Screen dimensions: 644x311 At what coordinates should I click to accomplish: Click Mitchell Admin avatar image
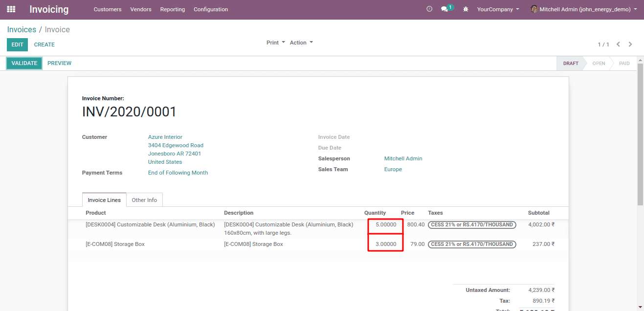(x=534, y=9)
